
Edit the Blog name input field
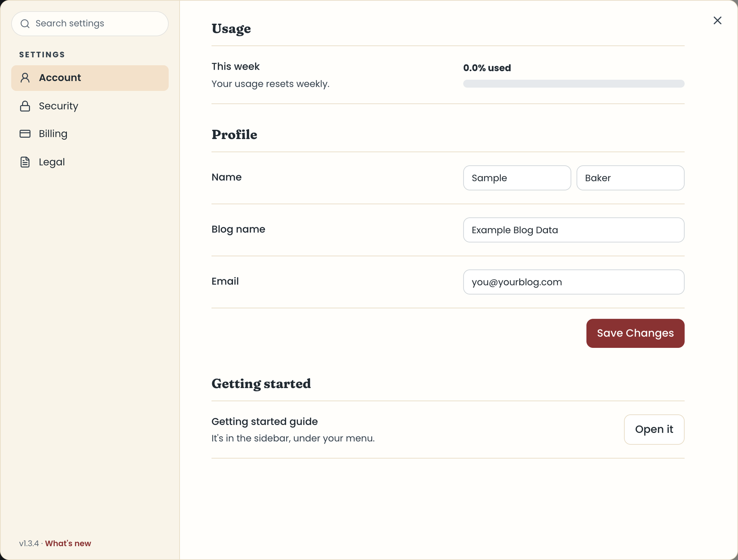pos(574,230)
